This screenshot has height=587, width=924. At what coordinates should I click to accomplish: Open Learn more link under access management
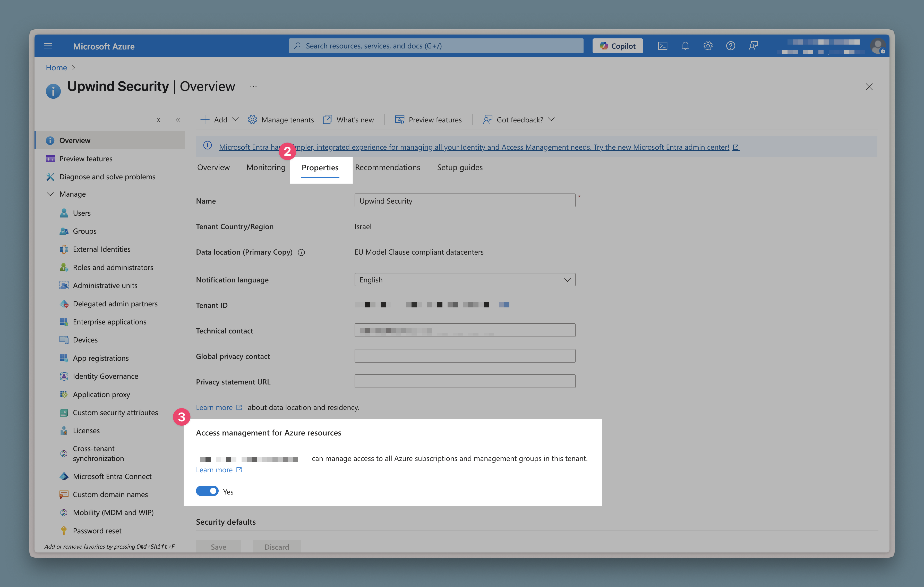tap(219, 470)
